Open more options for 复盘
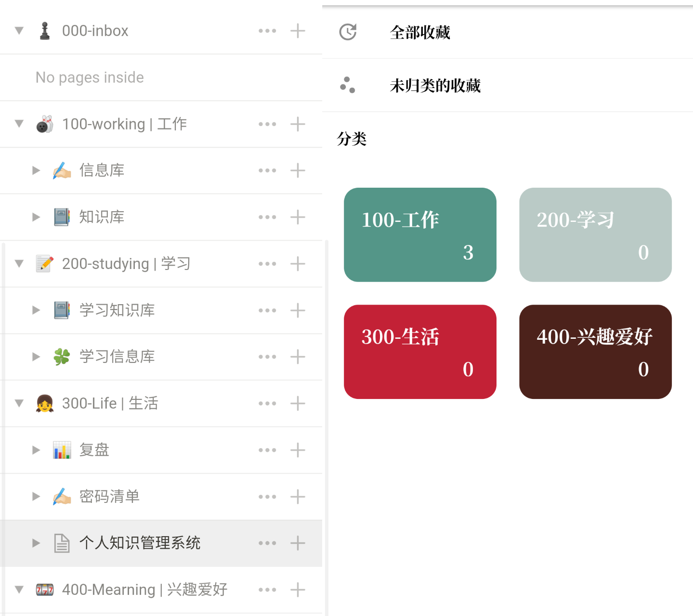Image resolution: width=693 pixels, height=616 pixels. pos(267,450)
